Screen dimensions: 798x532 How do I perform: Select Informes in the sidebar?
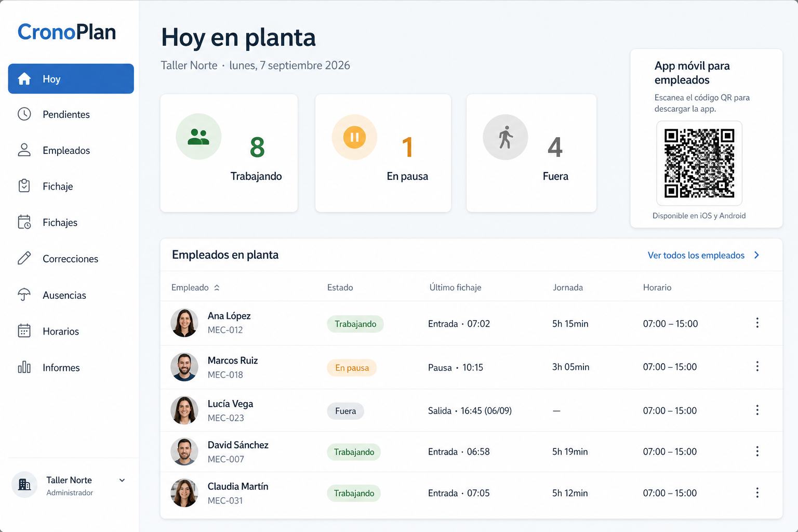click(71, 367)
